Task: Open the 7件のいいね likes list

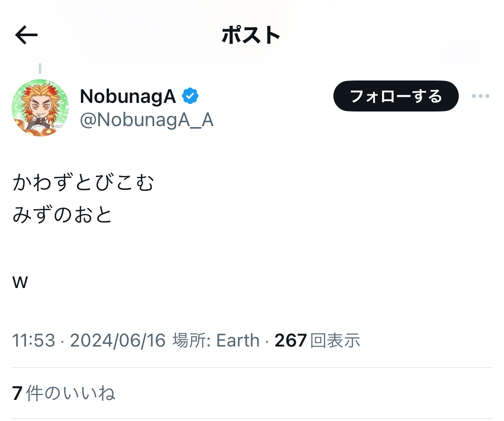Action: pos(64,393)
